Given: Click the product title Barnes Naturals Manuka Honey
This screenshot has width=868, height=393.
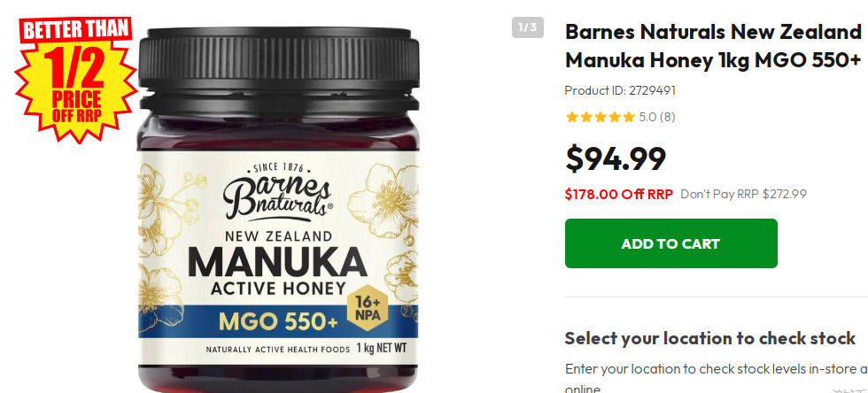Looking at the screenshot, I should point(713,47).
